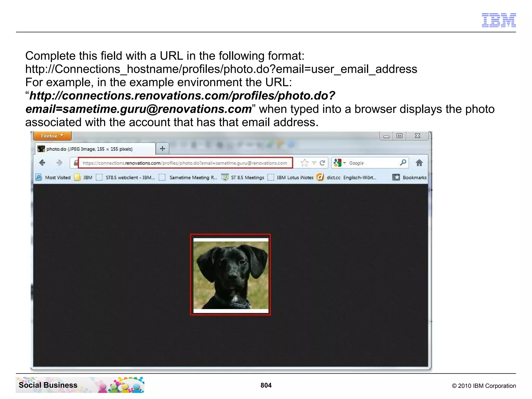The height and width of the screenshot is (399, 532).
Task: Click the search magnifier icon
Action: pyautogui.click(x=403, y=163)
